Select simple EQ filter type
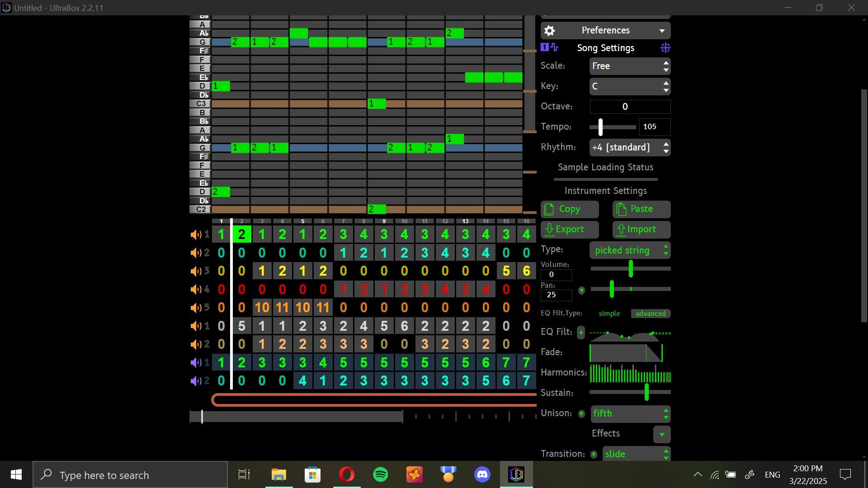Image resolution: width=868 pixels, height=488 pixels. 609,314
